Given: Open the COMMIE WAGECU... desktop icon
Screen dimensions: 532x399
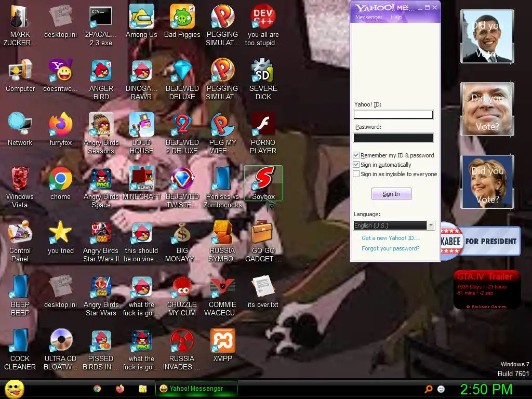Looking at the screenshot, I should coord(222,295).
